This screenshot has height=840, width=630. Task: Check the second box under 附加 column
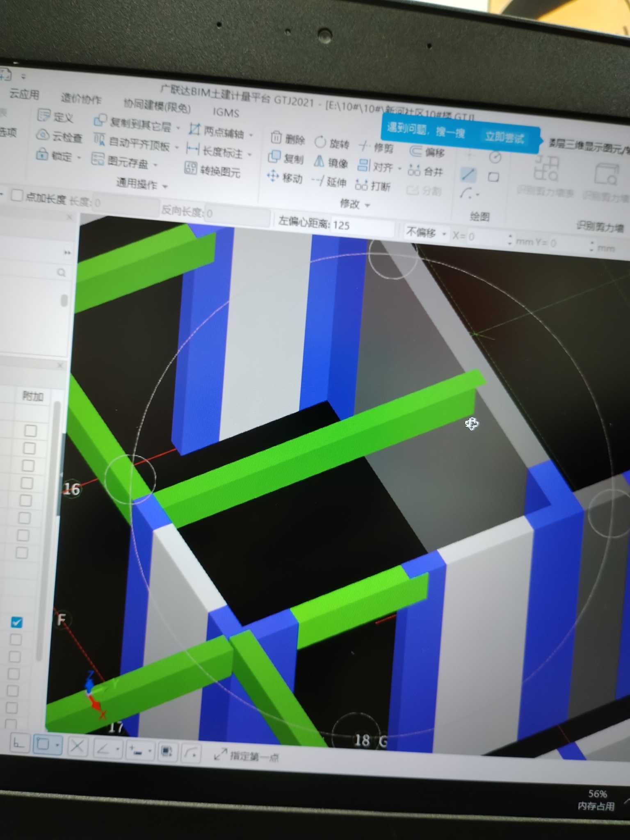(30, 448)
